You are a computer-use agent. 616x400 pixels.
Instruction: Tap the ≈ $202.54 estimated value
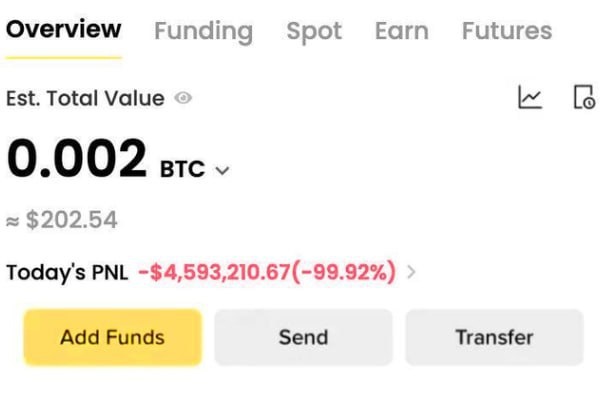62,220
